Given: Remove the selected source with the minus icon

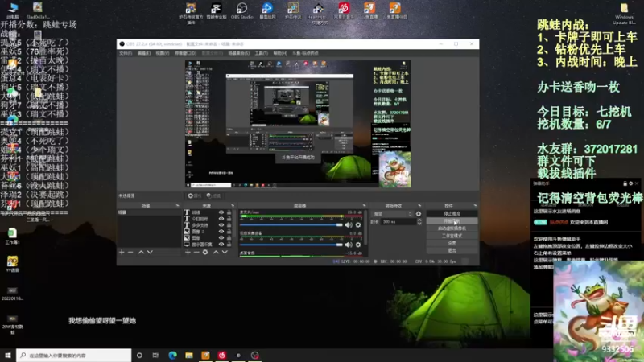Looking at the screenshot, I should click(196, 252).
